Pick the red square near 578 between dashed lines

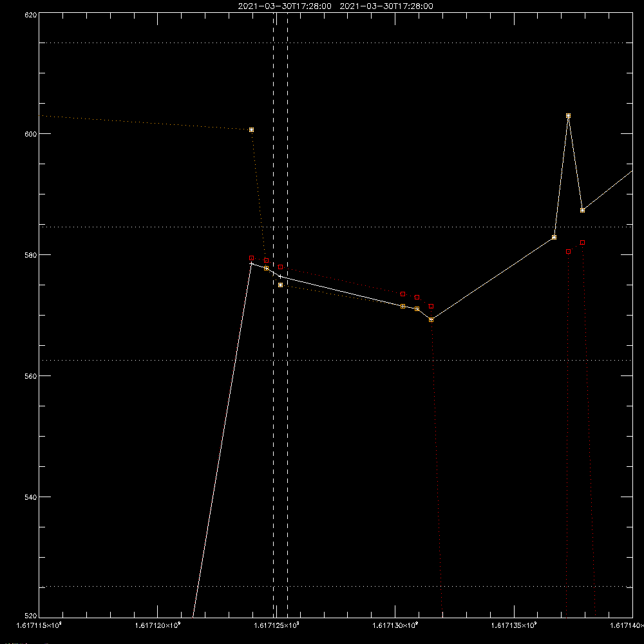click(x=281, y=267)
